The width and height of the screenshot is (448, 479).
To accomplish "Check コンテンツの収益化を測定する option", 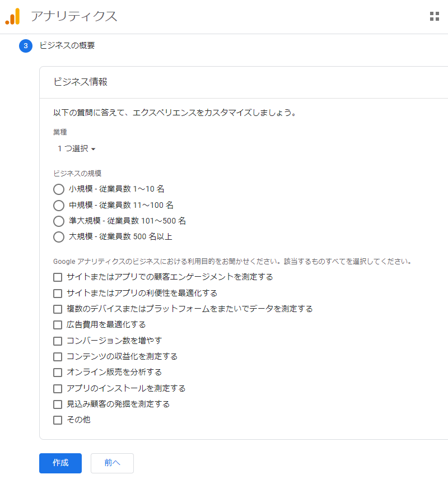I will coord(58,356).
